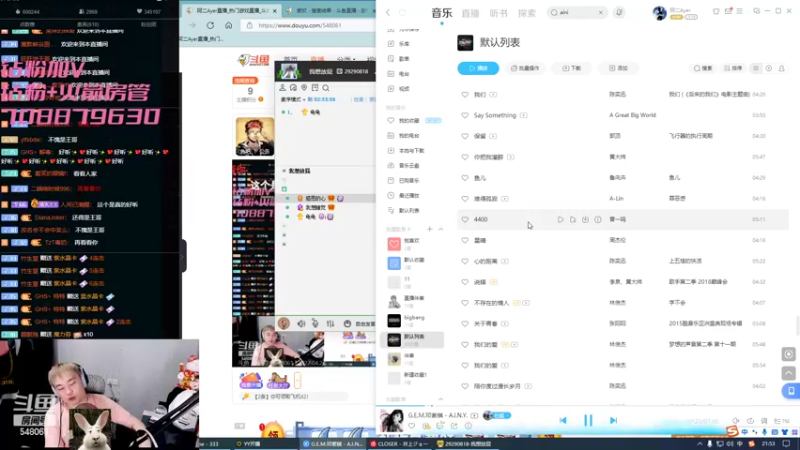The image size is (800, 450).
Task: Open the 排序 sort options
Action: click(x=733, y=68)
